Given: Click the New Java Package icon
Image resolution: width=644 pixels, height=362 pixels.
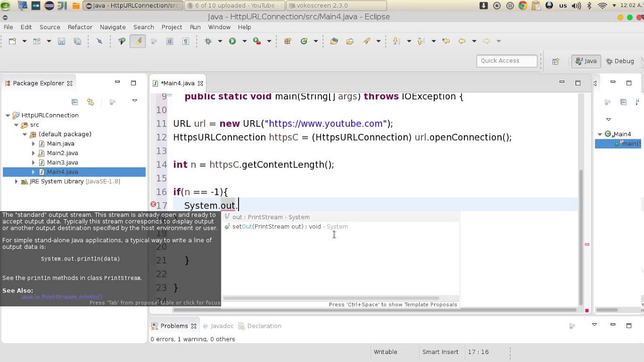Looking at the screenshot, I should 288,41.
